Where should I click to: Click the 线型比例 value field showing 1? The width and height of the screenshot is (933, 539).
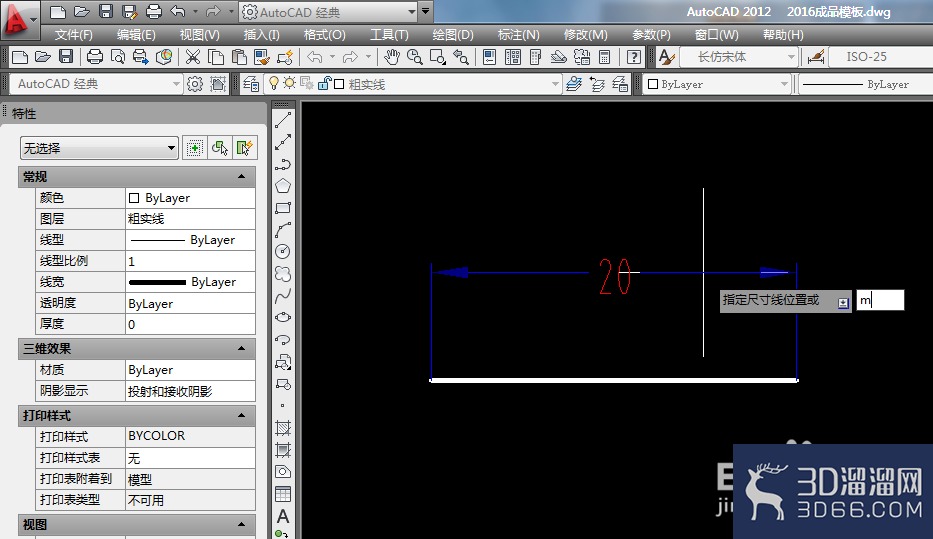tap(190, 261)
